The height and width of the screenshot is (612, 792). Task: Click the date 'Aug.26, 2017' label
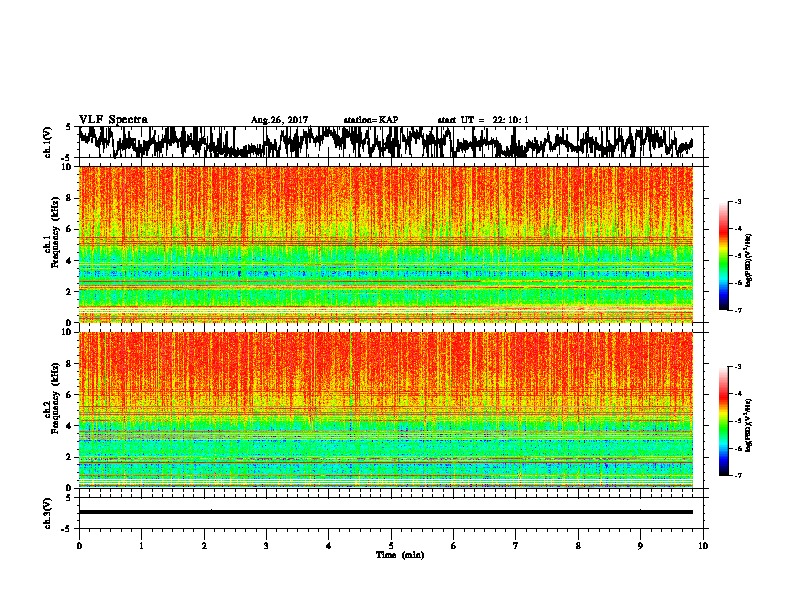pos(279,120)
